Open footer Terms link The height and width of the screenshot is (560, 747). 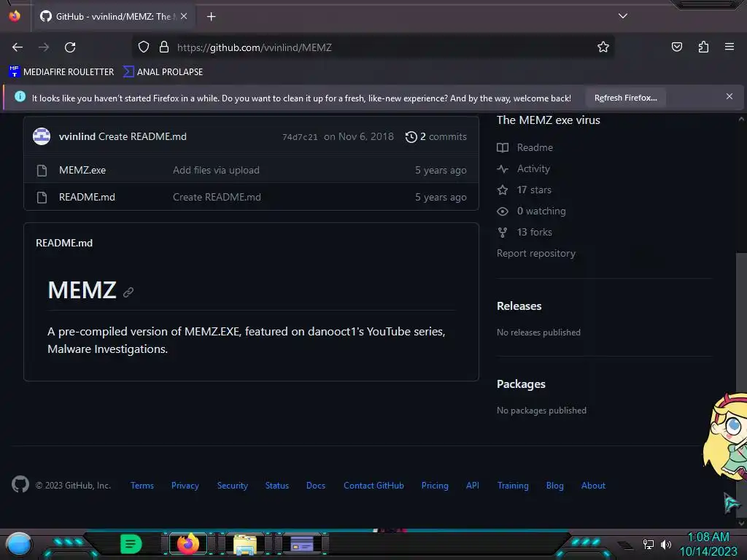[x=142, y=485]
